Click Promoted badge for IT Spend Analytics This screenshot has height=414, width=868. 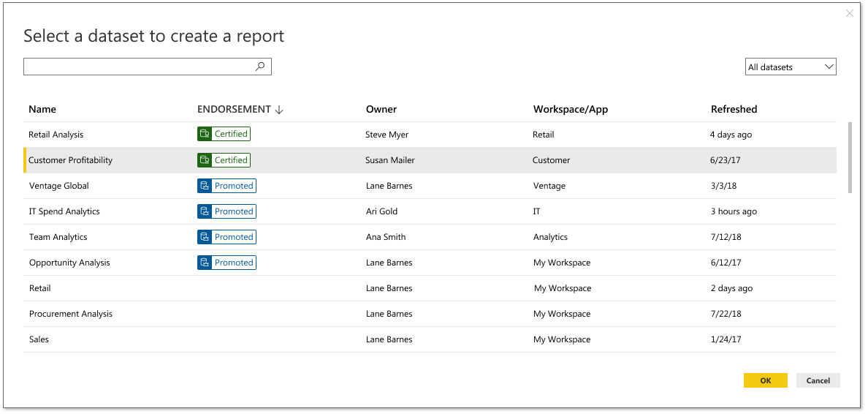226,211
